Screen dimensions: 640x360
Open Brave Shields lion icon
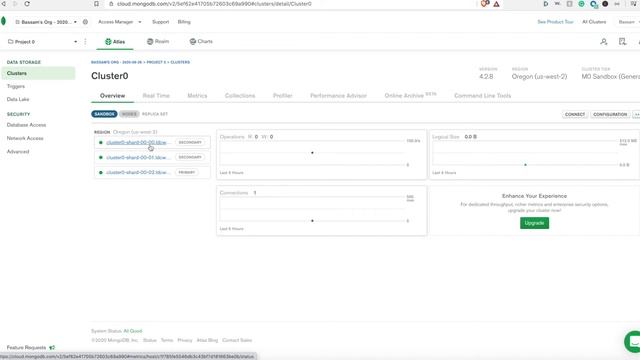[x=485, y=4]
